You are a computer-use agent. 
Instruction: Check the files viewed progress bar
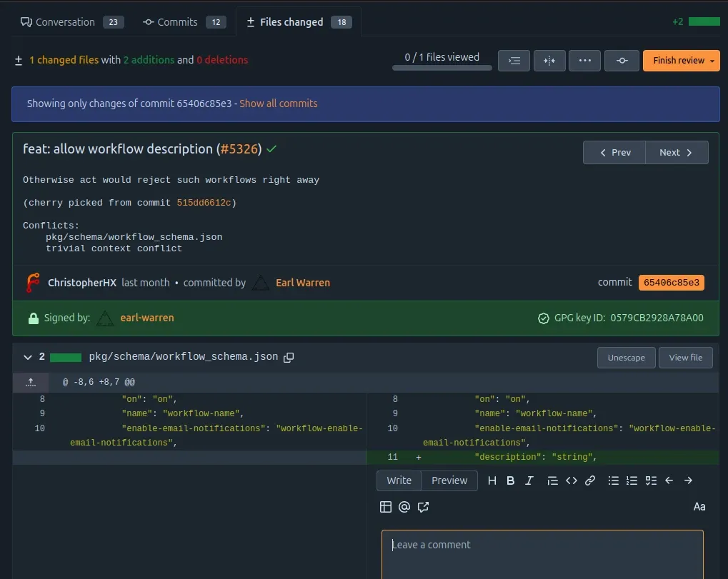(441, 68)
